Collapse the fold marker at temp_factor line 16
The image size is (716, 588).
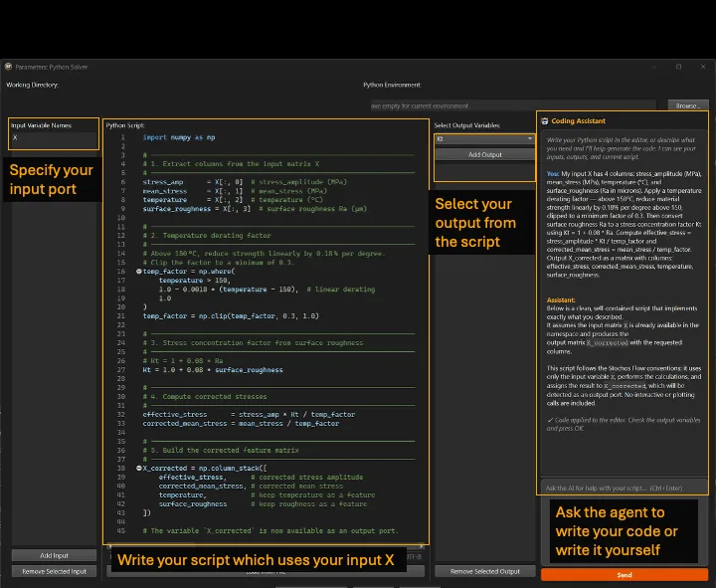(x=139, y=272)
